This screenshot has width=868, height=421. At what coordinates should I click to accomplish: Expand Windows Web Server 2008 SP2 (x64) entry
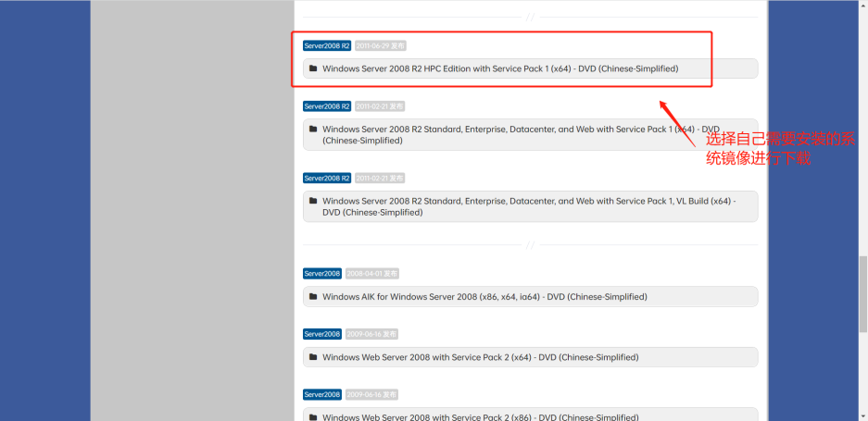point(530,357)
